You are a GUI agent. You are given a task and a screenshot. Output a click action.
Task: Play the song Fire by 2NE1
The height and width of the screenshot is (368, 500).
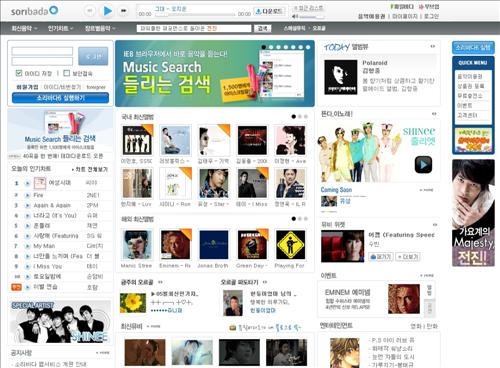28,195
